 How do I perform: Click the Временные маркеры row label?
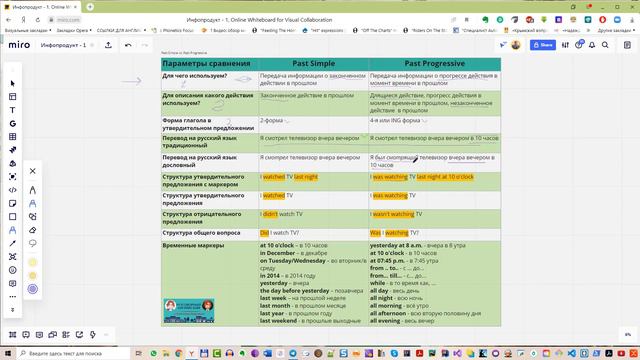click(x=193, y=245)
